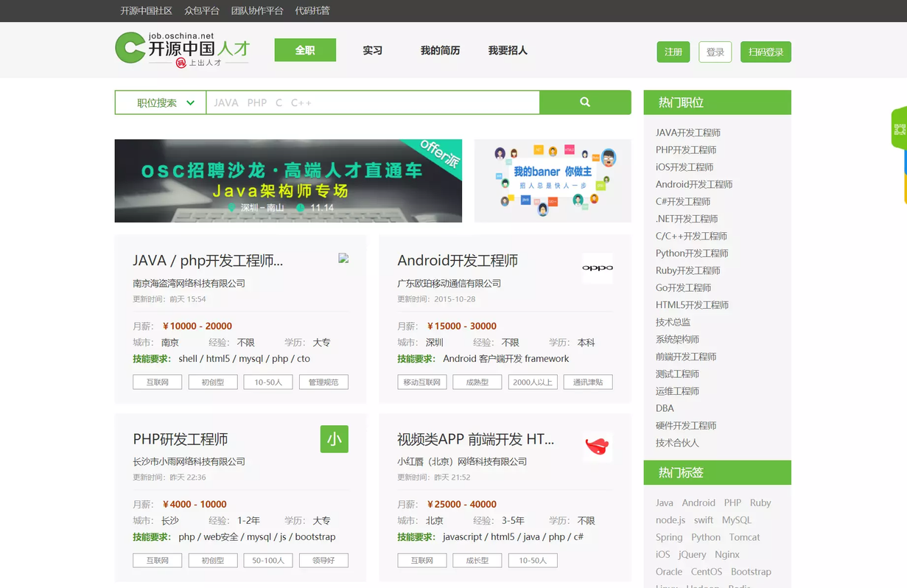Viewport: 907px width, 588px height.
Task: Click the 注册 button
Action: tap(673, 52)
